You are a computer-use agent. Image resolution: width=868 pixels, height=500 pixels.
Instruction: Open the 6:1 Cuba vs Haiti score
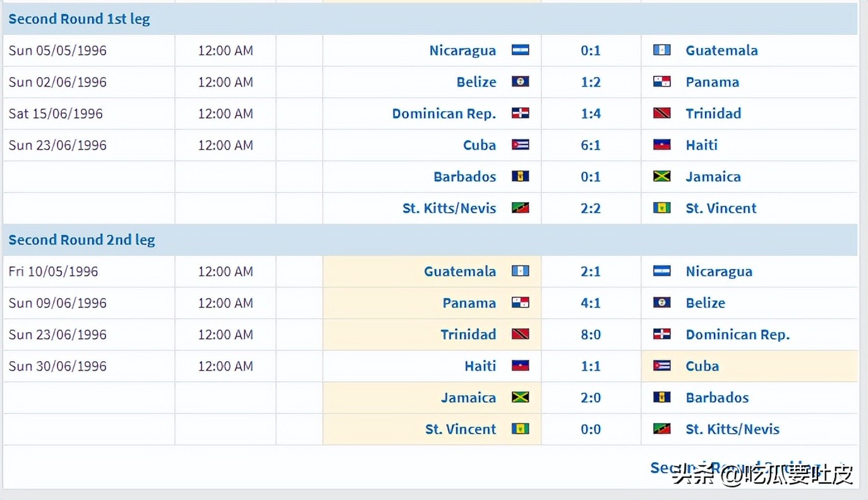tap(591, 145)
